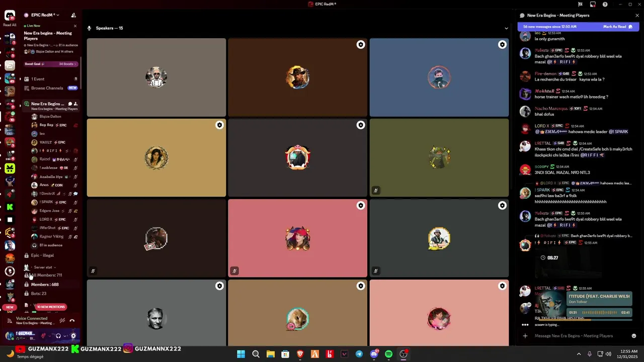Click invite icon on New Era Begins channel
This screenshot has width=644, height=362.
[75, 104]
